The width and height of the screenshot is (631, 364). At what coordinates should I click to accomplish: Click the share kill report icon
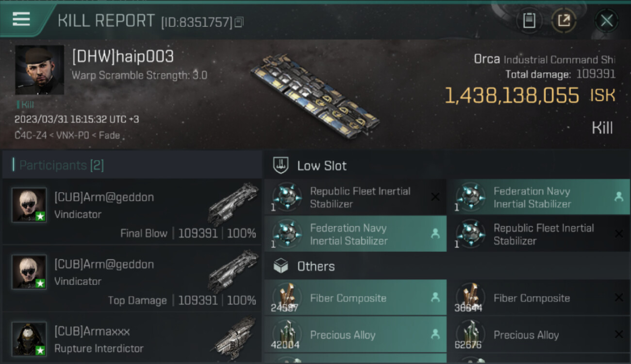(x=564, y=20)
